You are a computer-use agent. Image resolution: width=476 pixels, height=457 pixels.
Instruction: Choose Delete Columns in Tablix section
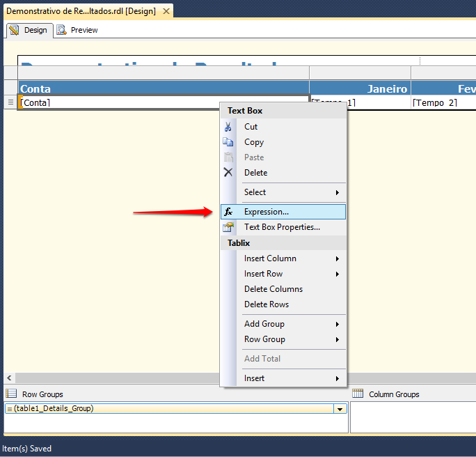click(283, 289)
